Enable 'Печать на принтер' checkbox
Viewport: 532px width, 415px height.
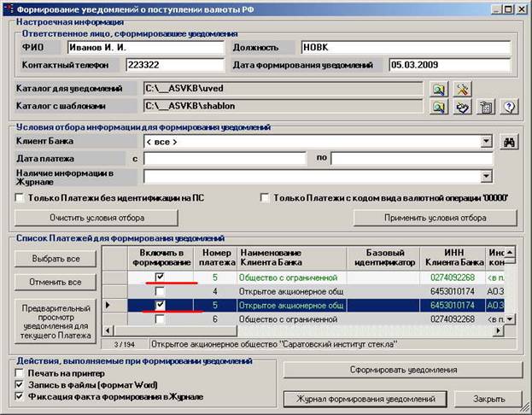(x=20, y=372)
